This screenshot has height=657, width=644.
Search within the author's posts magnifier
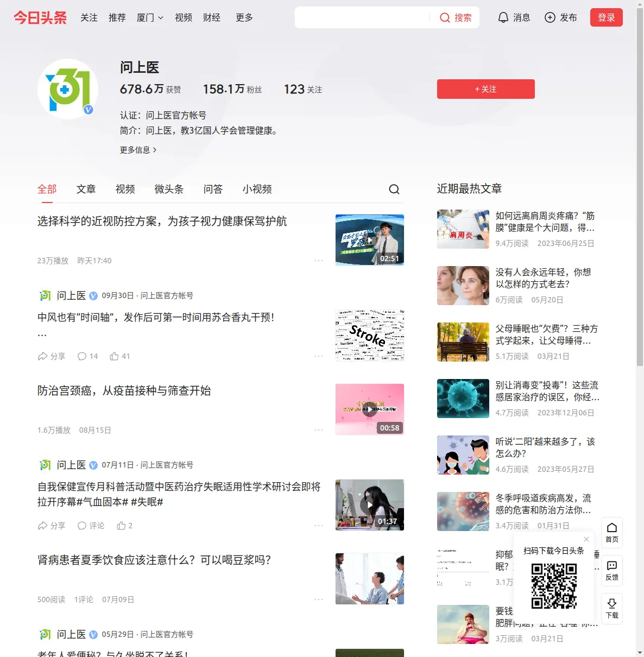click(394, 189)
